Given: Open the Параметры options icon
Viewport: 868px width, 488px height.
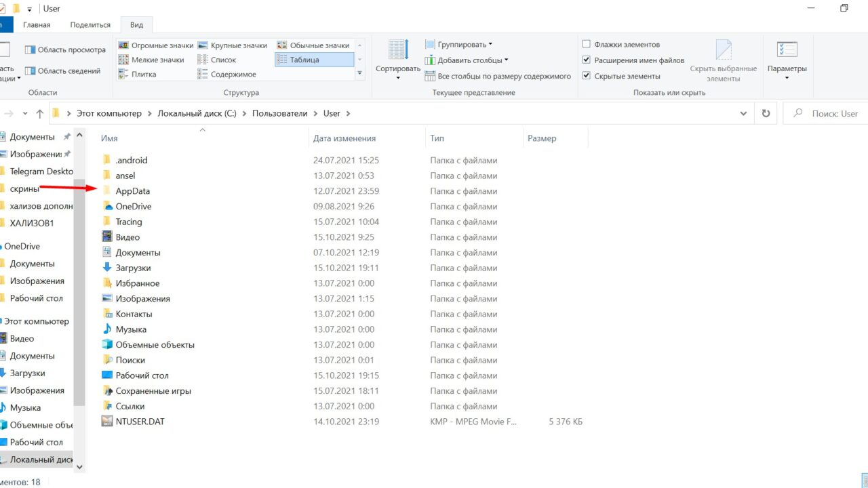Looking at the screenshot, I should (787, 51).
